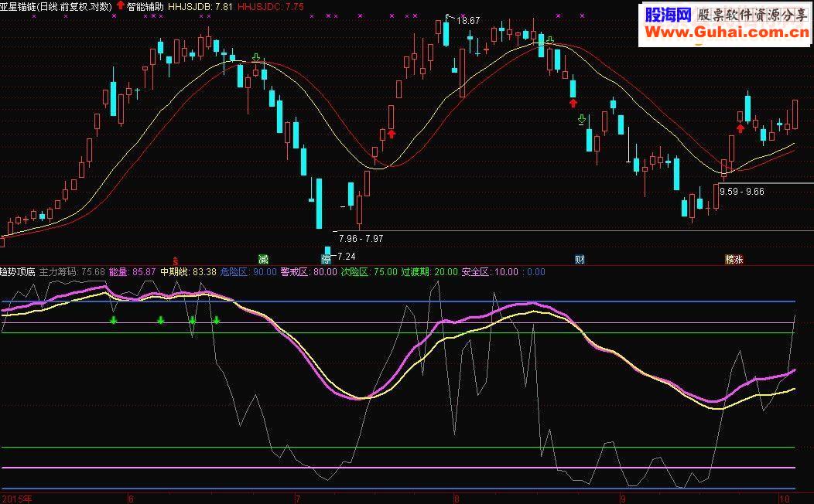Click the tall candle under the 18.67 label

point(446,32)
